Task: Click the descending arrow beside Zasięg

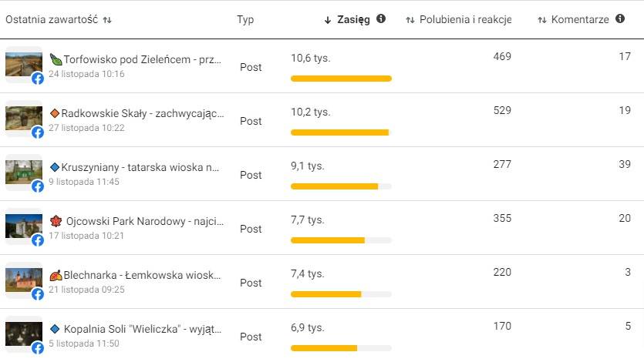Action: (327, 20)
